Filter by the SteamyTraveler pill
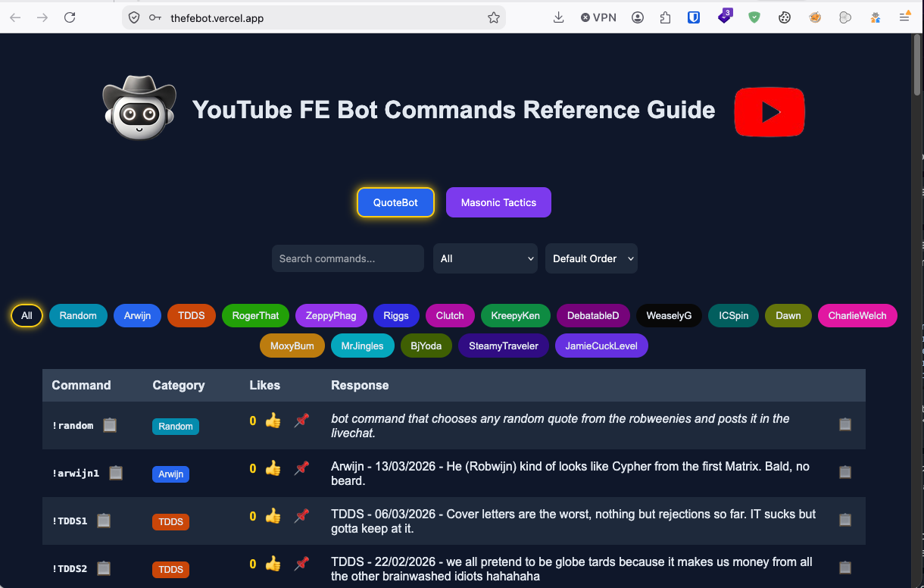The width and height of the screenshot is (924, 588). (x=504, y=346)
